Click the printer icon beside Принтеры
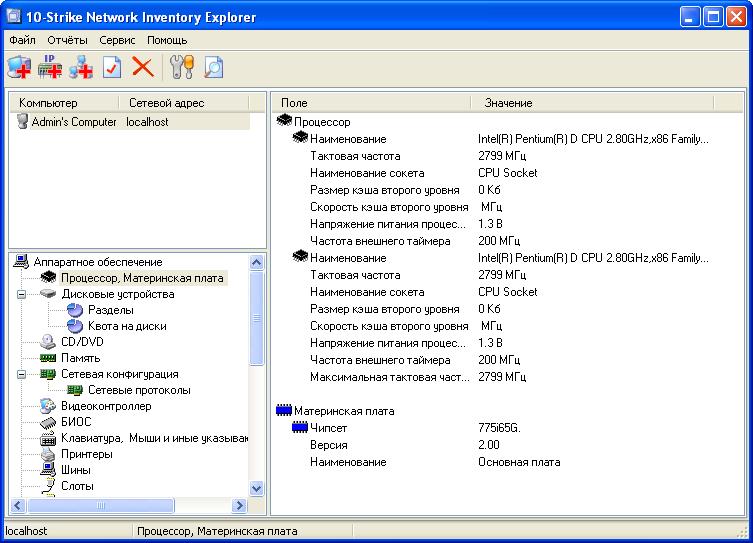The image size is (753, 543). coord(48,454)
